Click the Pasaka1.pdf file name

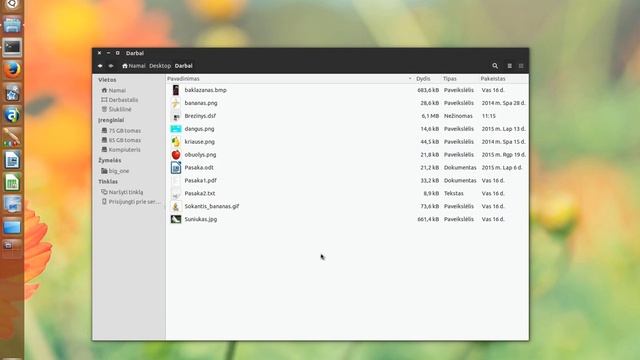[x=200, y=180]
